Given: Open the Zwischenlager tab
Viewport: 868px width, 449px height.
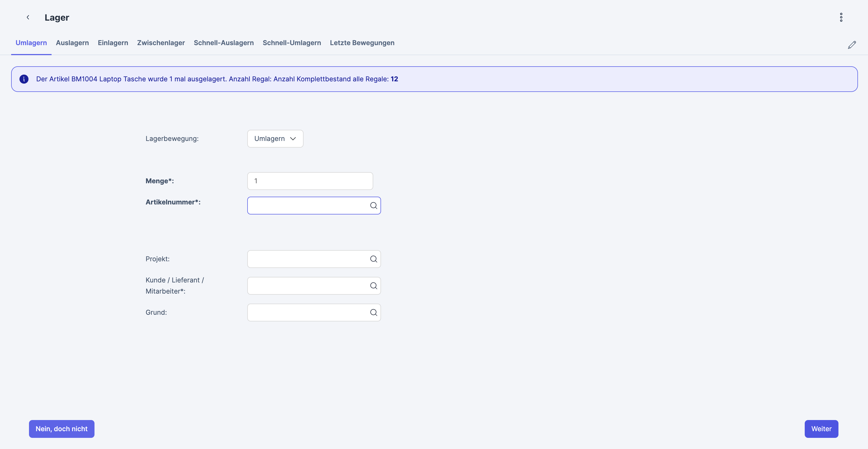Looking at the screenshot, I should pyautogui.click(x=161, y=43).
